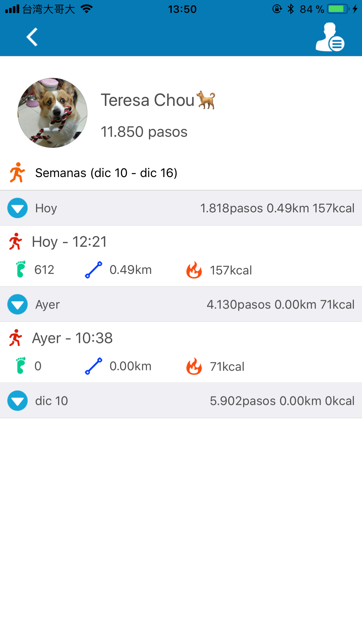Select the Hoy - 12:21 activity entry
362x644 pixels.
[x=69, y=242]
